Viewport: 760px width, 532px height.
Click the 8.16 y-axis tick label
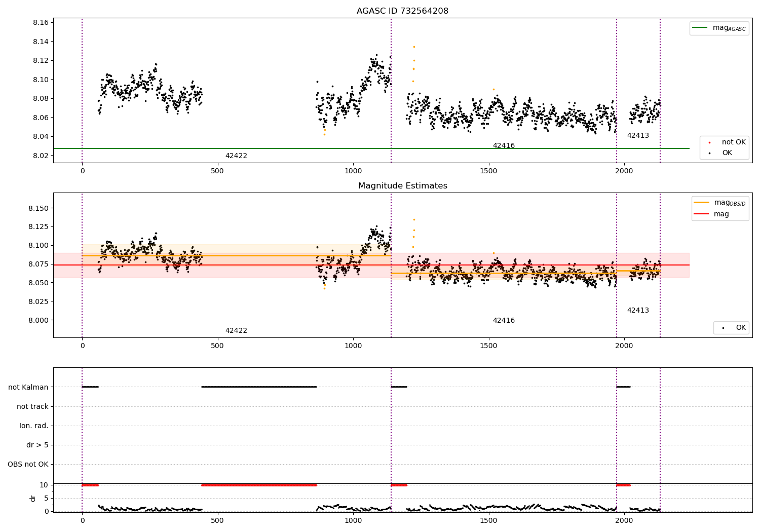[x=41, y=22]
